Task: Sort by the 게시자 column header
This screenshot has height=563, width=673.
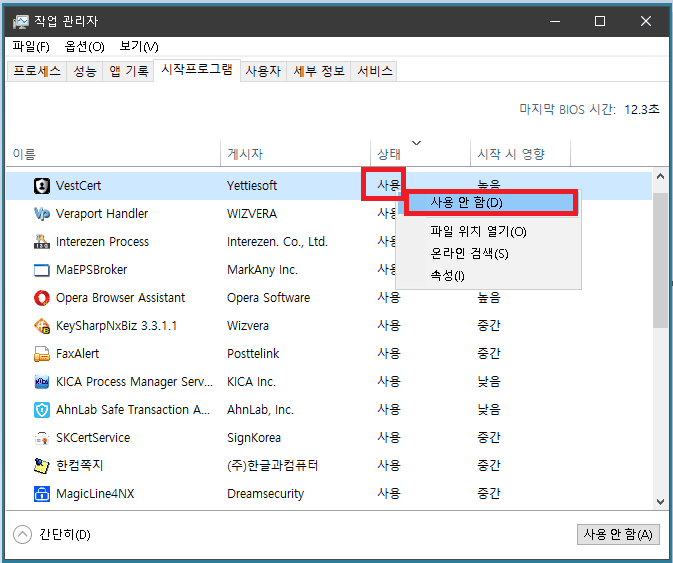Action: 295,154
